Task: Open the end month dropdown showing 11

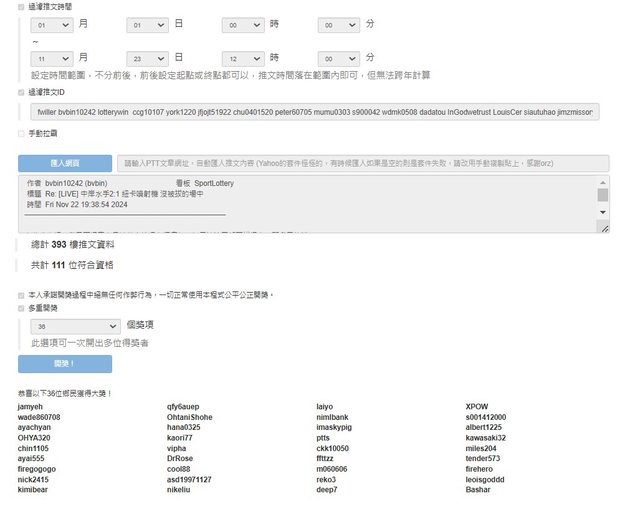Action: [x=52, y=59]
